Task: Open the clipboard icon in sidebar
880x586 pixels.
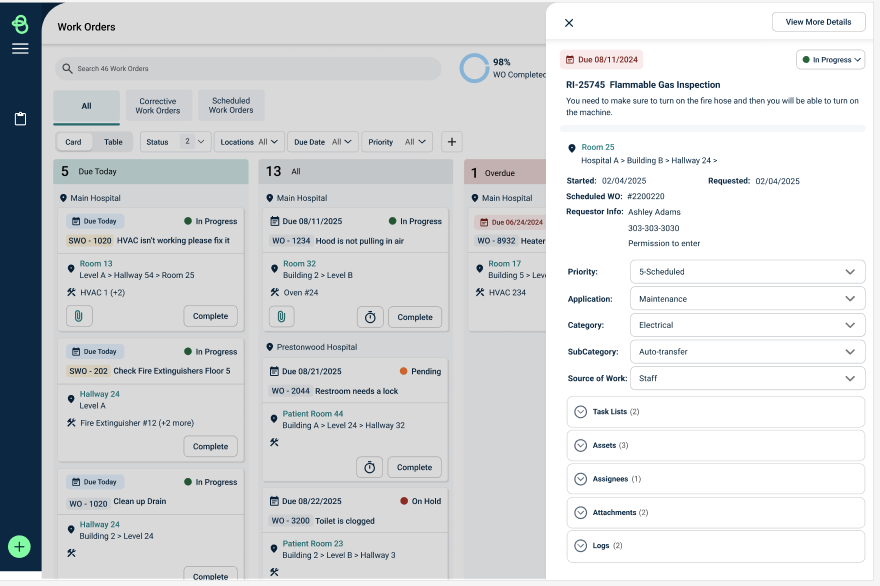Action: pos(20,119)
